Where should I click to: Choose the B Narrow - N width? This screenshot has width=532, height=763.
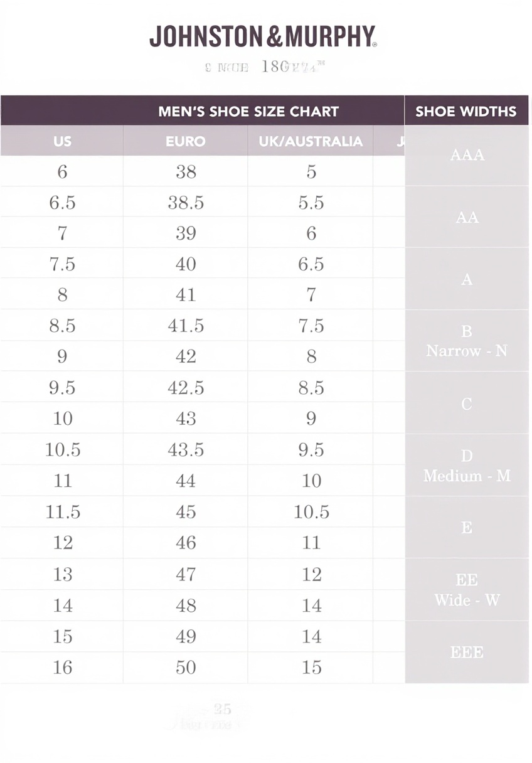tap(467, 341)
